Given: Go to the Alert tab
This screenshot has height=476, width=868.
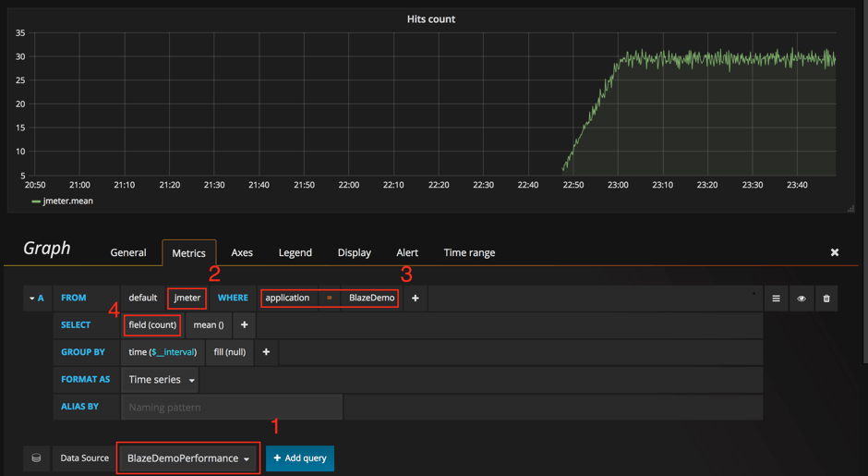Looking at the screenshot, I should [x=407, y=252].
